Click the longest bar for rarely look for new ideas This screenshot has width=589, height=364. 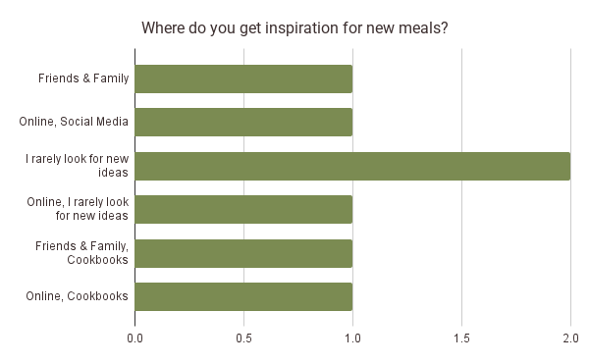tap(352, 166)
